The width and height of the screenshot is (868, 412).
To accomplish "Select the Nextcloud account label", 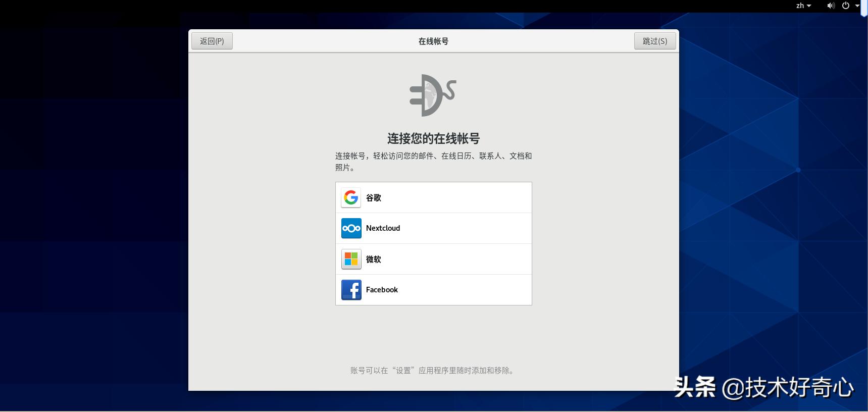I will point(383,228).
